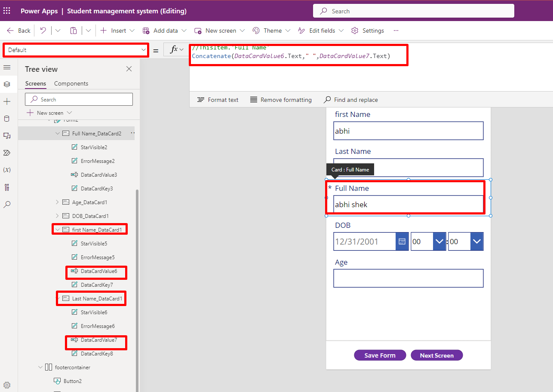Select StarVisible2 in the tree
Screen dimensions: 553x392
tap(94, 147)
